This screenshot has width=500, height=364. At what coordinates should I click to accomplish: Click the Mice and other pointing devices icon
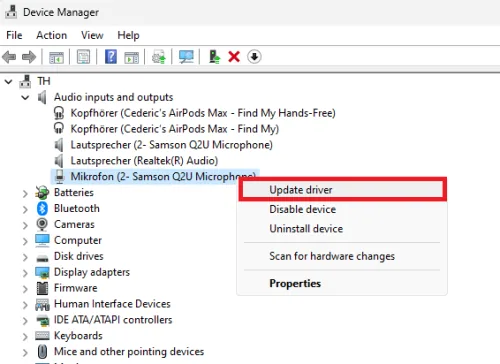pos(42,352)
